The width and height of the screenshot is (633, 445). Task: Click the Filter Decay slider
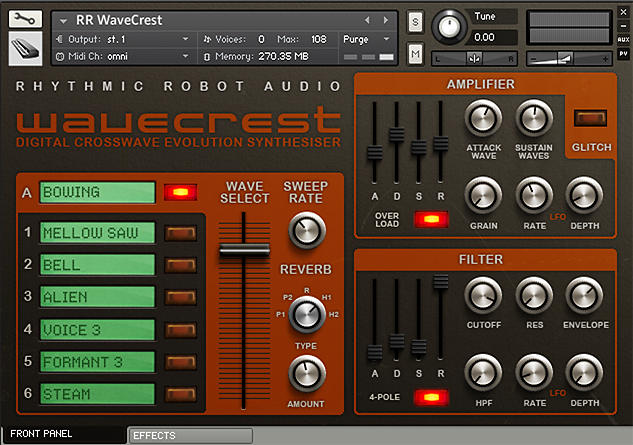(397, 341)
